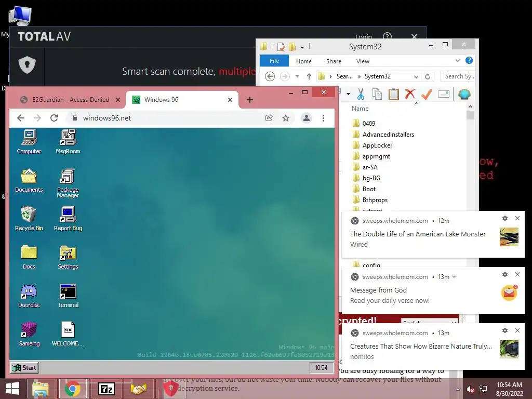Open Chrome three-dot menu
Viewport: 532px width, 399px height.
[323, 118]
